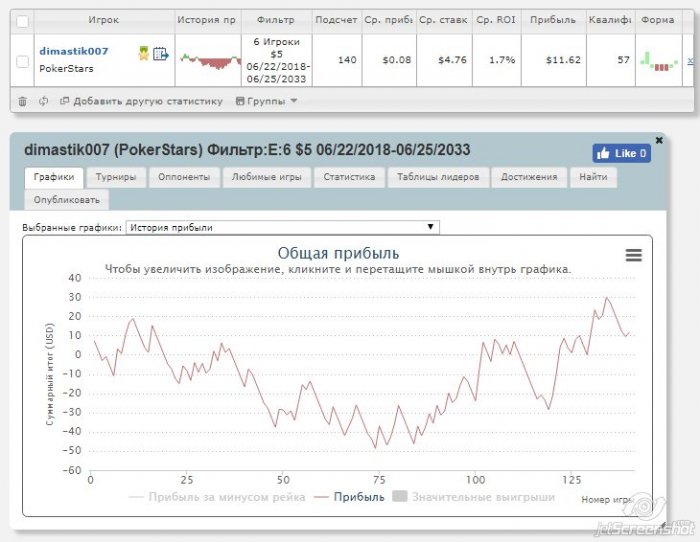
Task: Close the dimastik007 details panel
Action: pos(659,140)
